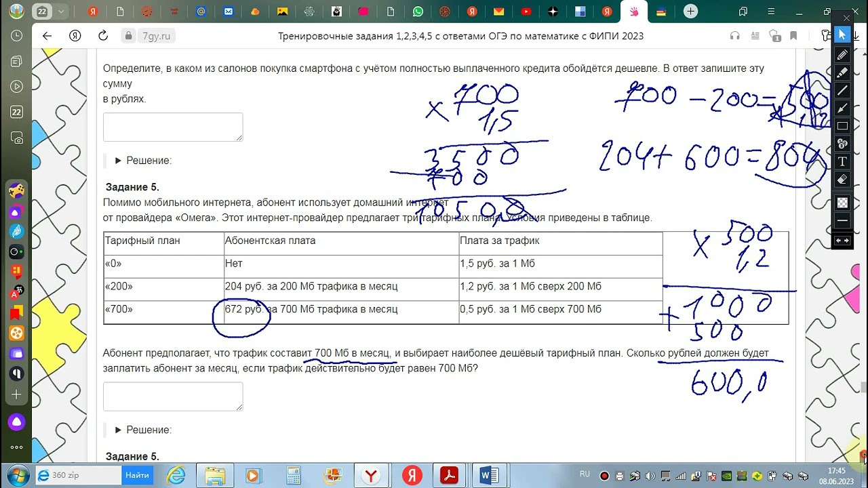The height and width of the screenshot is (488, 868).
Task: Go back using browser back arrow
Action: tap(47, 36)
